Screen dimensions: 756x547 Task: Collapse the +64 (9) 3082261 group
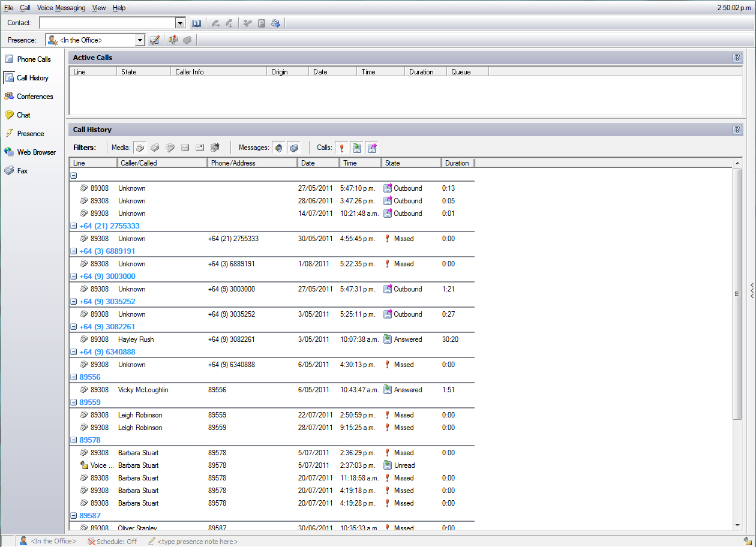[74, 327]
